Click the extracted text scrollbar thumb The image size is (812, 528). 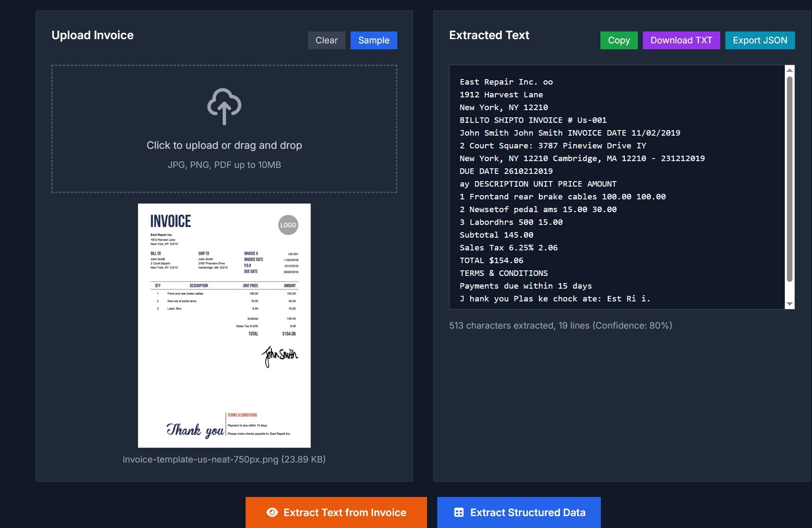coord(789,179)
